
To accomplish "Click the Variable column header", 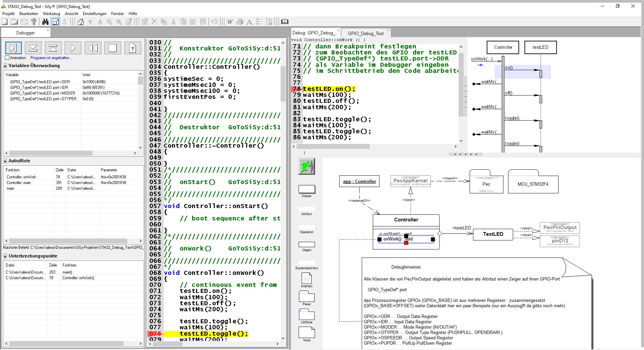I will pyautogui.click(x=42, y=75).
